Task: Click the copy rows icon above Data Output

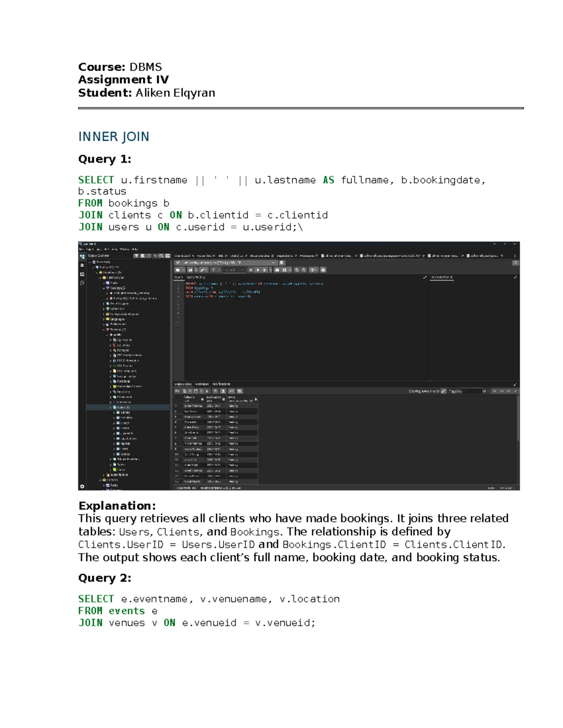Action: (184, 390)
